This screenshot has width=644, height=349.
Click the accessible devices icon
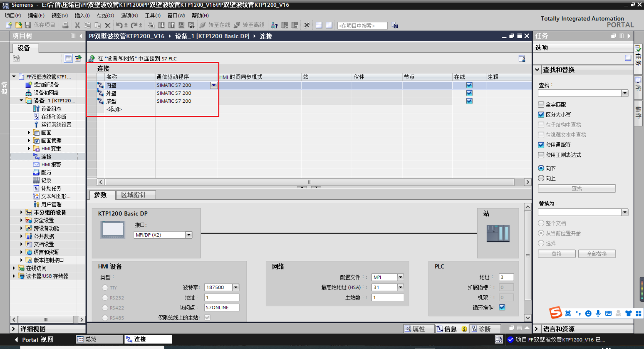(x=274, y=25)
